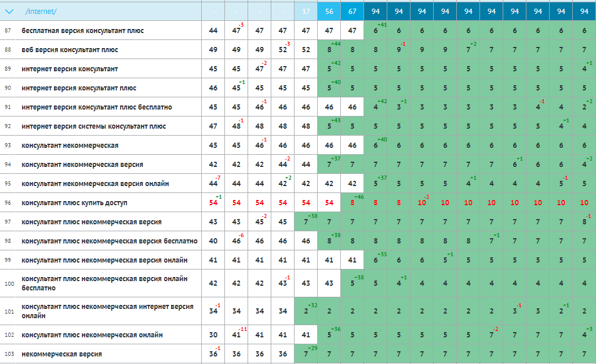Click cell 5 with +36 in row 102
The width and height of the screenshot is (596, 364).
329,335
